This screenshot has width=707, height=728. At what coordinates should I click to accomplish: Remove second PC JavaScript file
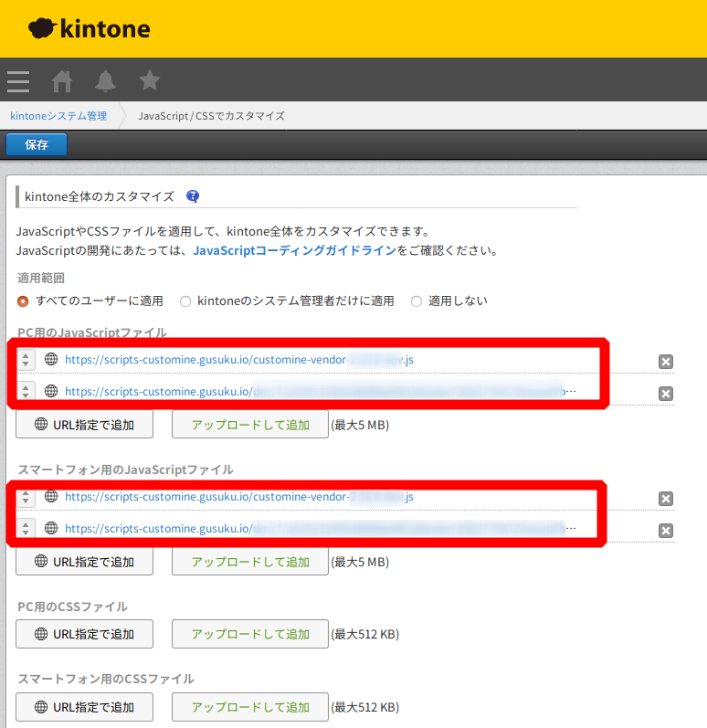coord(666,394)
